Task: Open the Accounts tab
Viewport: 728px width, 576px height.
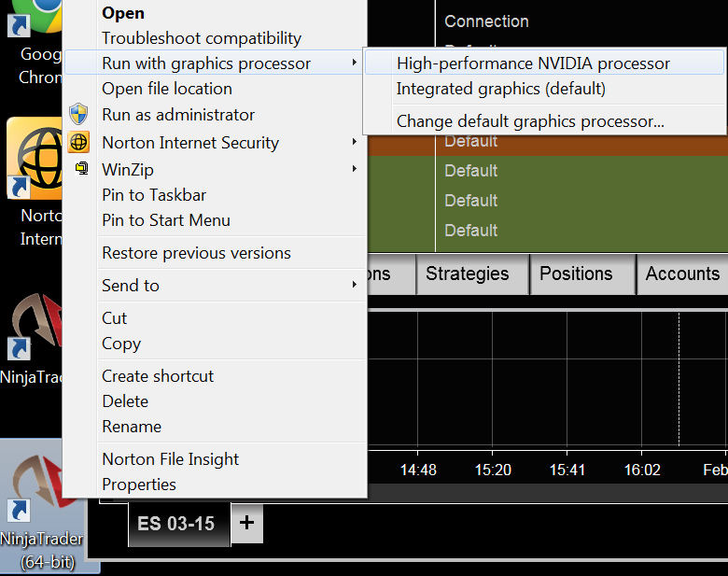Action: tap(682, 274)
